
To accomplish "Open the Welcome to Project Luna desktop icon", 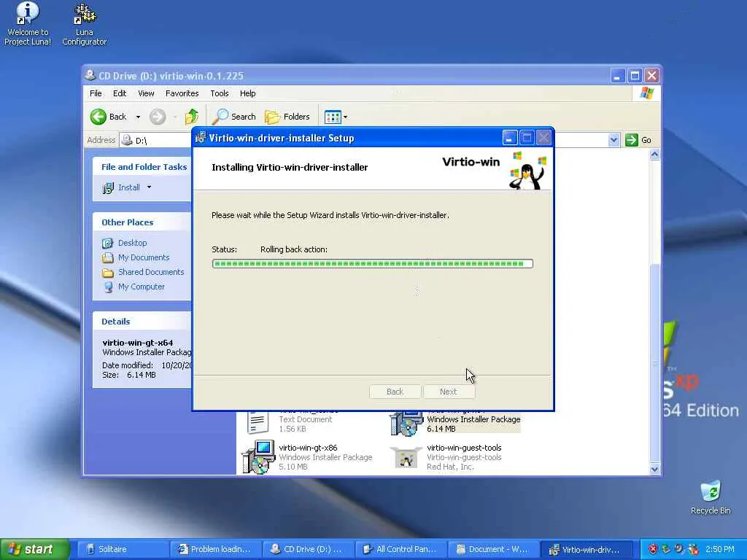I will pyautogui.click(x=28, y=24).
